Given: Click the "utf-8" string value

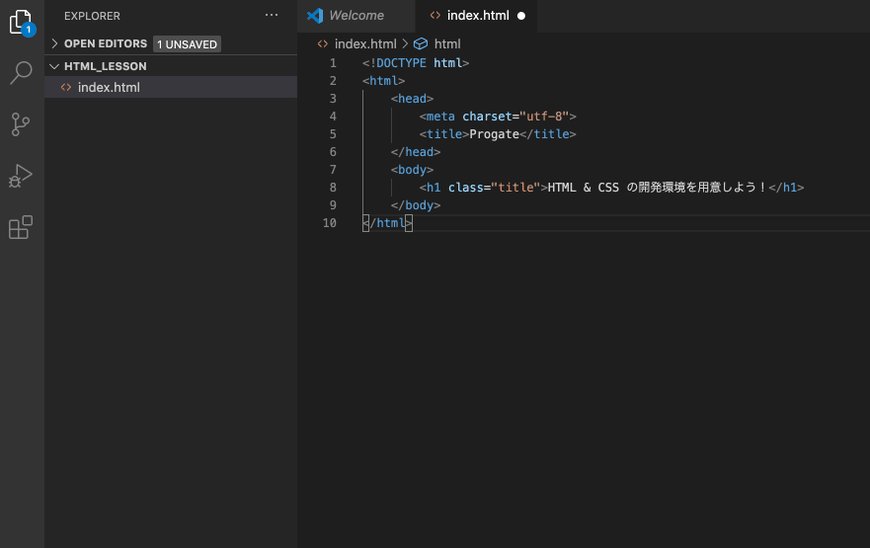Looking at the screenshot, I should [x=544, y=116].
